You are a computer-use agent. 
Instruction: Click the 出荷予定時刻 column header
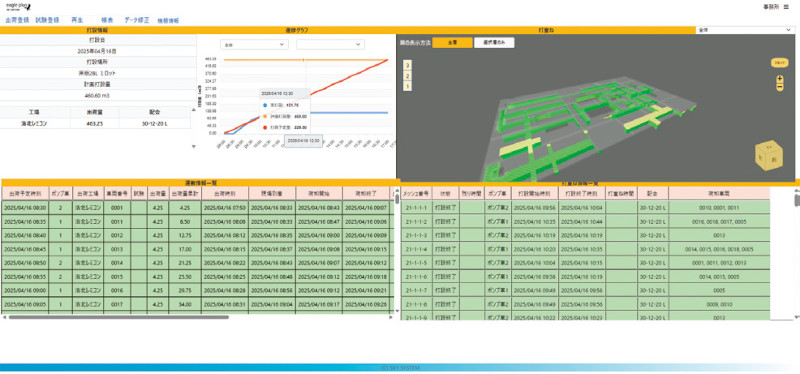[x=25, y=193]
